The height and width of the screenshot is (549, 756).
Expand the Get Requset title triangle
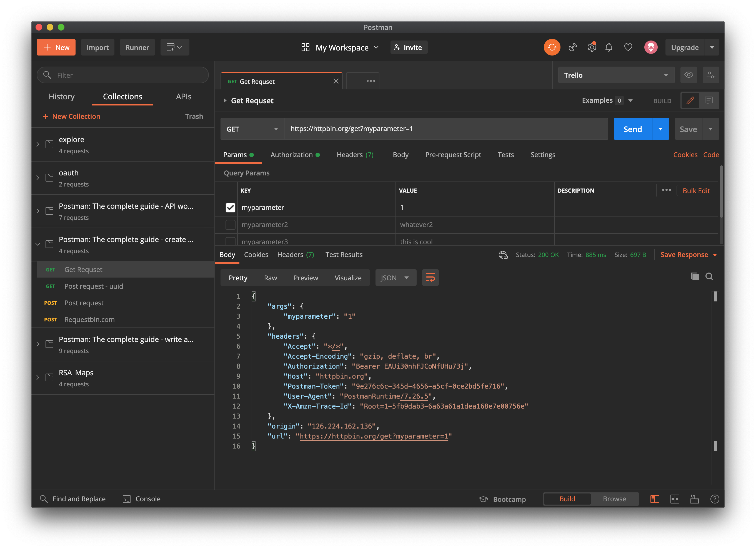coord(225,100)
